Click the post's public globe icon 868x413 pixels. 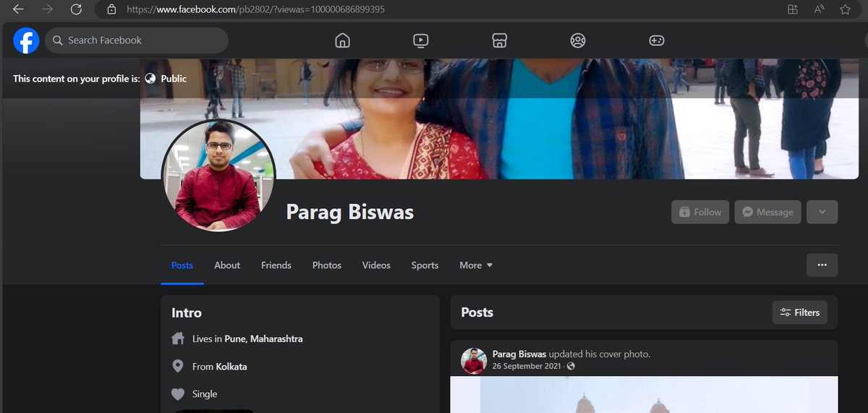[x=571, y=367]
